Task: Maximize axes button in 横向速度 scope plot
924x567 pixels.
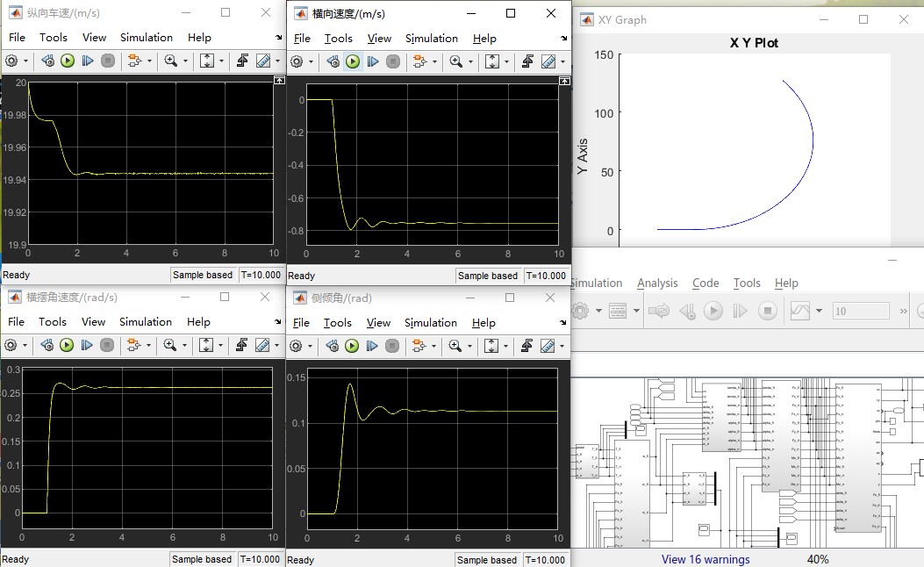Action: [564, 81]
